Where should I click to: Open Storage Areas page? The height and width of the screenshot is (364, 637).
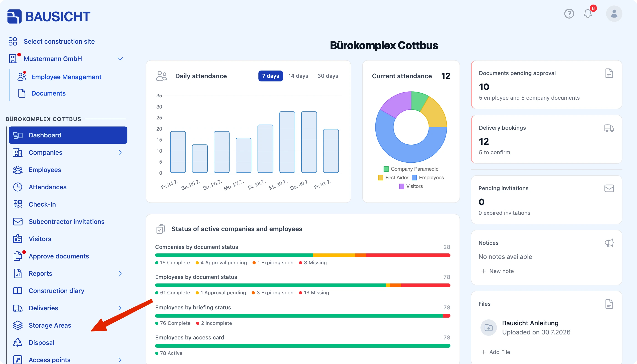50,325
